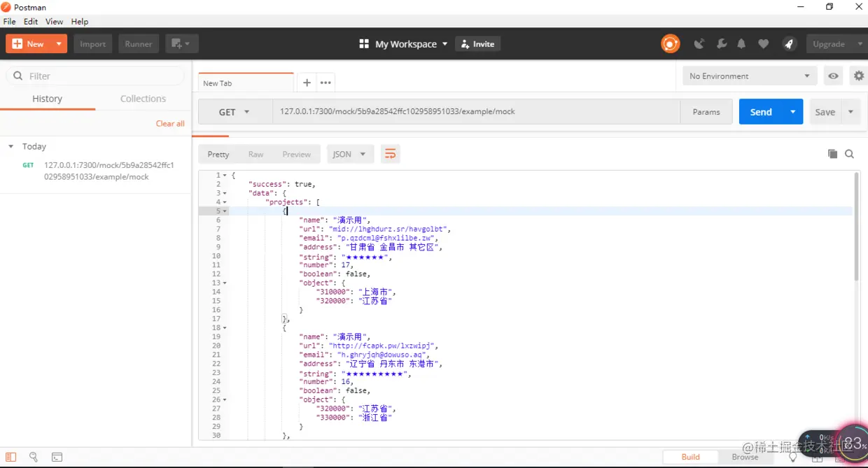The image size is (868, 468).
Task: Open the Postman console icon
Action: (x=57, y=457)
